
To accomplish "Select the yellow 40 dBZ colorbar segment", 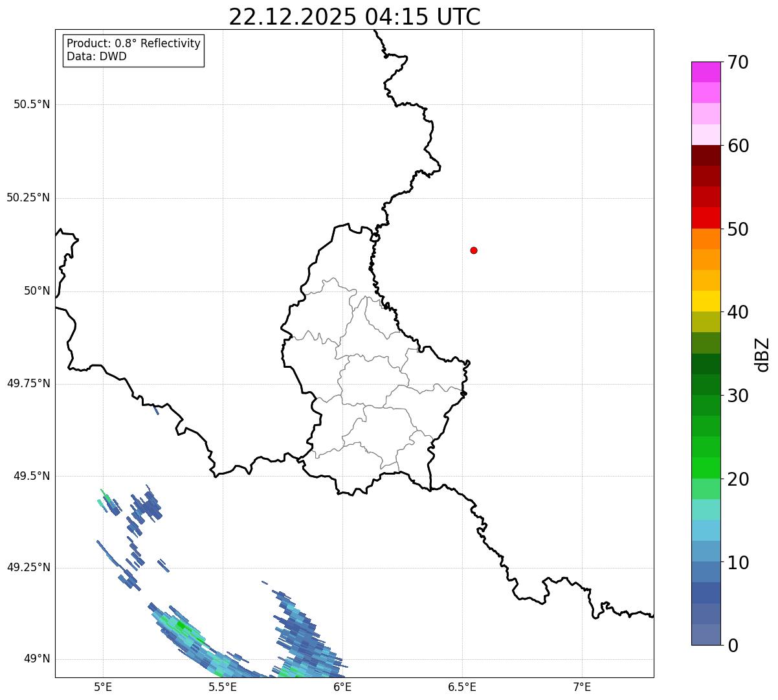I will point(706,301).
